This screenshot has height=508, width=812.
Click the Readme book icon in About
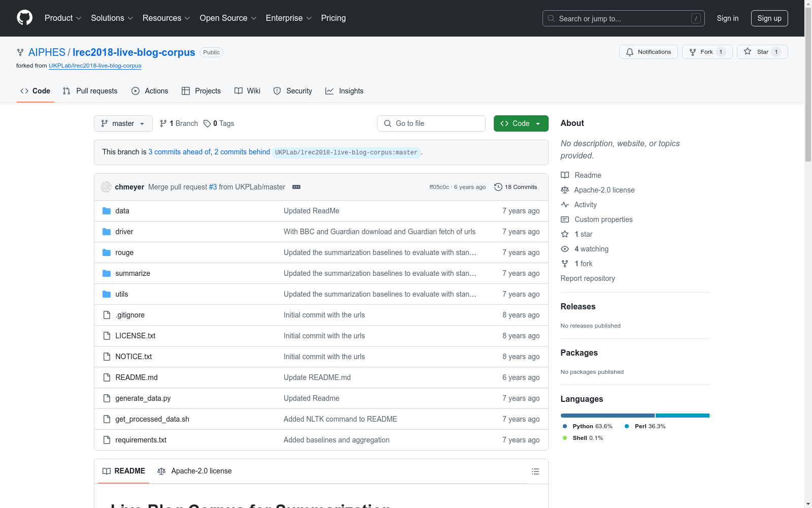point(565,175)
